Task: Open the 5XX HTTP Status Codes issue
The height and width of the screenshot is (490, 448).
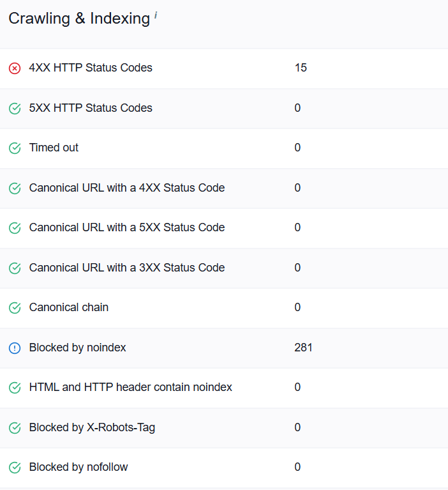Action: coord(91,108)
